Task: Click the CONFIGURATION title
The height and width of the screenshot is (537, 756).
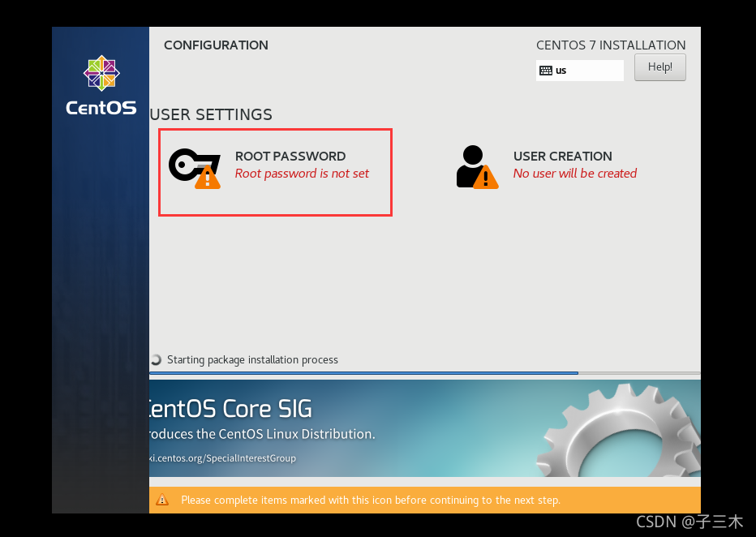Action: tap(216, 45)
